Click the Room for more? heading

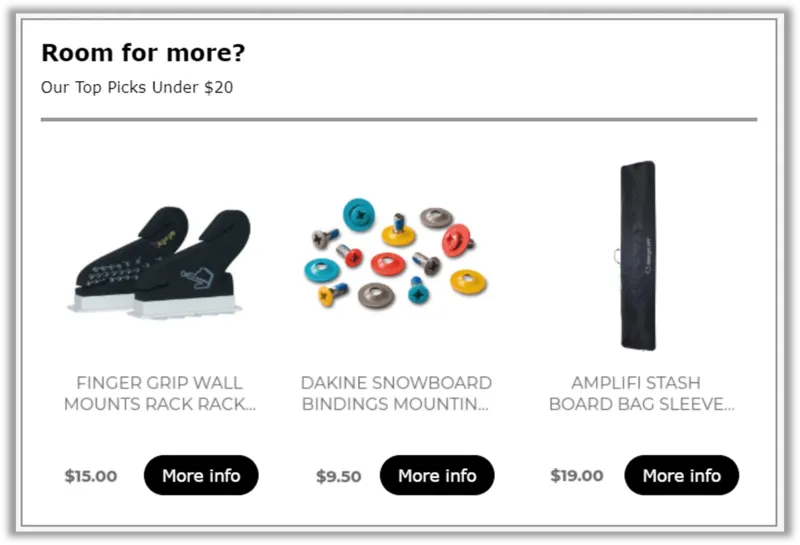point(143,53)
